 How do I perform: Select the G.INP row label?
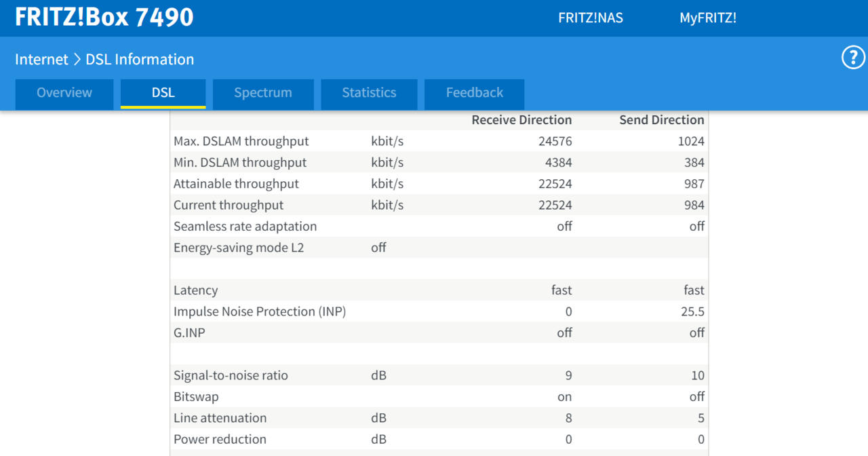[x=189, y=332]
